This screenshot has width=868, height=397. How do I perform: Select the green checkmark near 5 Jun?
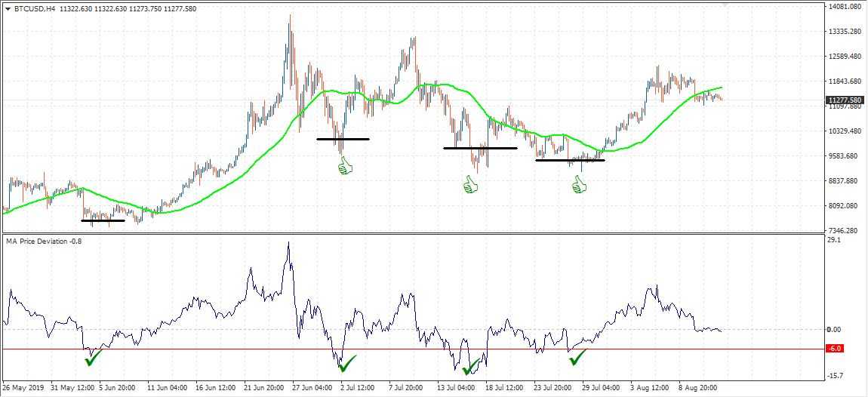point(94,358)
